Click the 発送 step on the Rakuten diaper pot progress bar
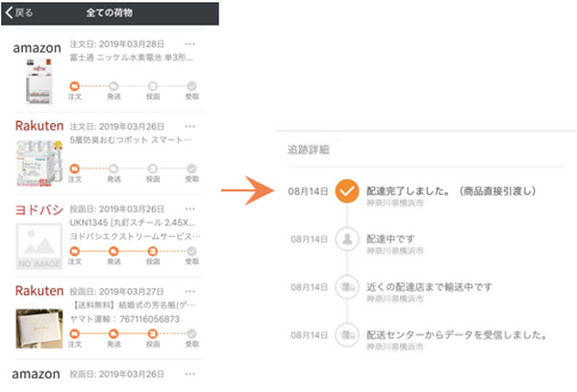Viewport: 577px width, 392px height. (x=113, y=169)
